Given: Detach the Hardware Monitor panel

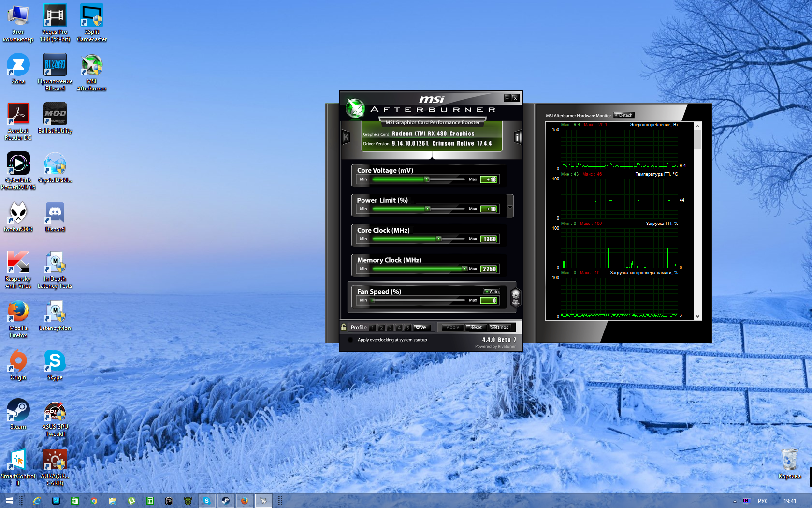Looking at the screenshot, I should (624, 115).
